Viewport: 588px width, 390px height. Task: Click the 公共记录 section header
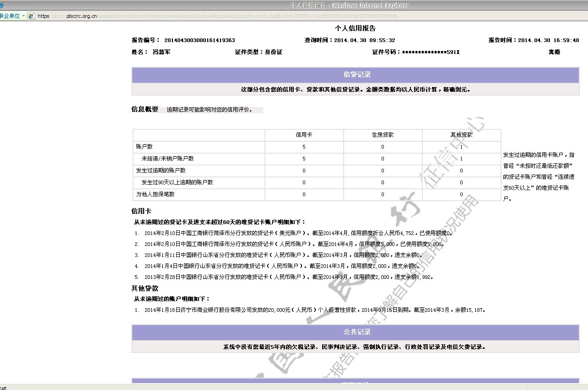356,332
